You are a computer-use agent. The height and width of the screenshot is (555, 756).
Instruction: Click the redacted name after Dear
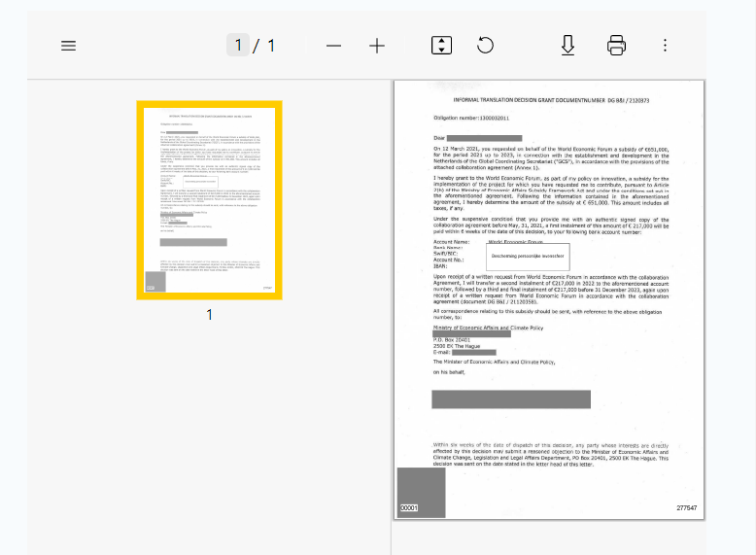click(484, 138)
